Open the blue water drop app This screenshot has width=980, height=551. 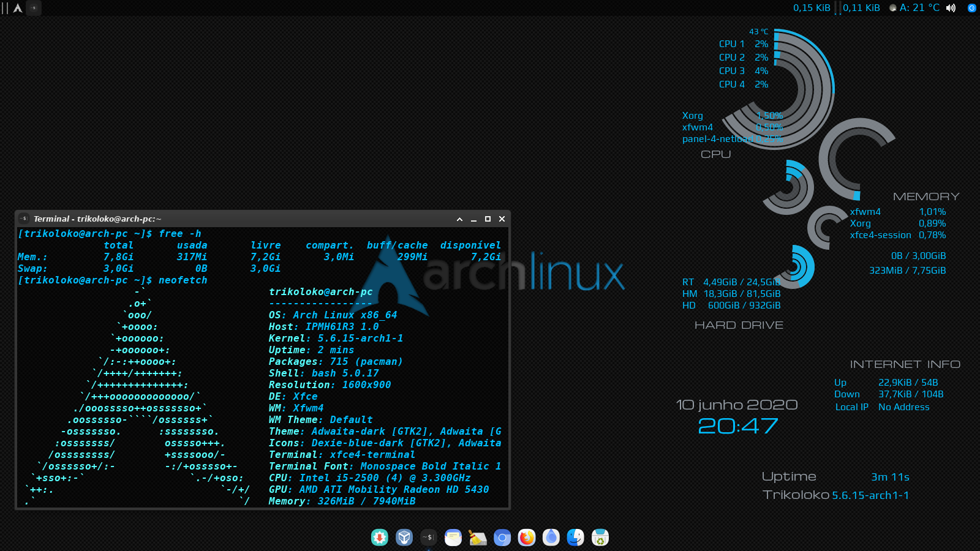pyautogui.click(x=551, y=538)
